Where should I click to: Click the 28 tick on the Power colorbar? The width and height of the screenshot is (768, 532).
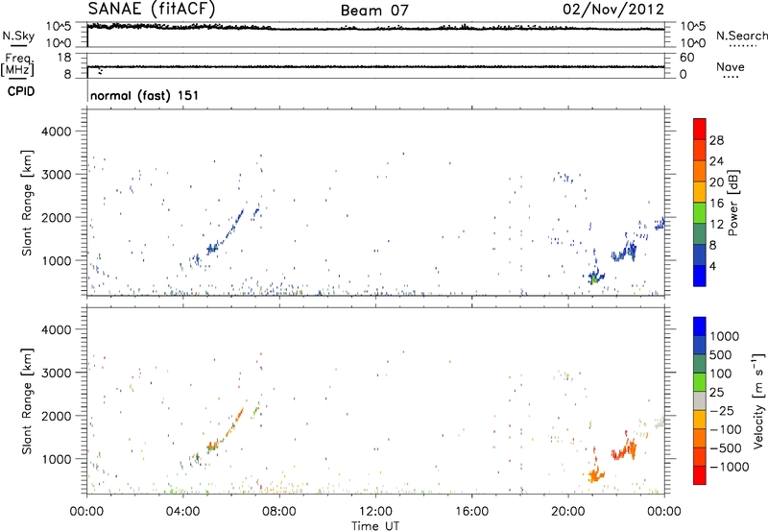[716, 140]
